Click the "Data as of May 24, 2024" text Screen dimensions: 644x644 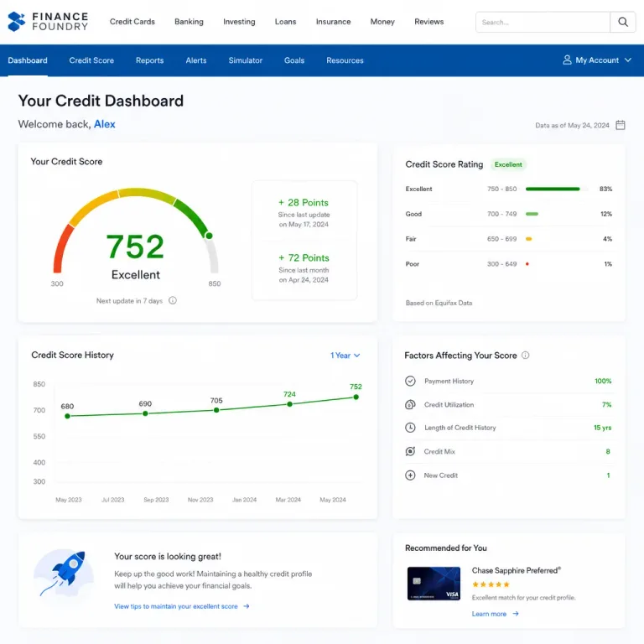tap(572, 125)
